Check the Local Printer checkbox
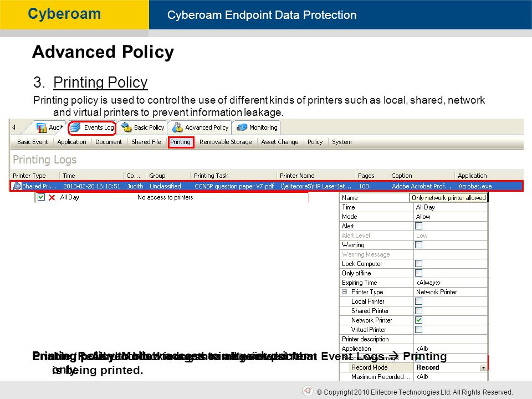Viewport: 532px width, 399px height. [419, 301]
